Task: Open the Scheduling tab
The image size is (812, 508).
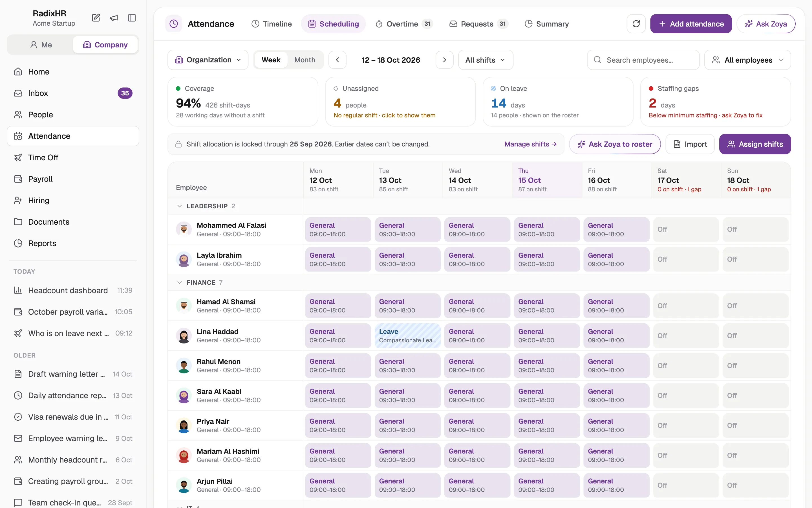Action: coord(334,24)
